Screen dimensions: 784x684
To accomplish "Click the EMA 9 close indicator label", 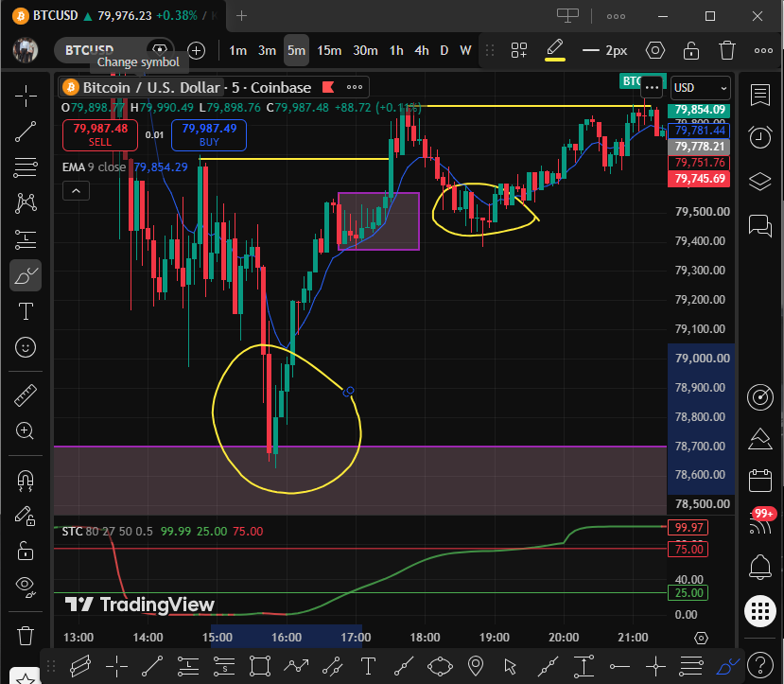I will (94, 167).
